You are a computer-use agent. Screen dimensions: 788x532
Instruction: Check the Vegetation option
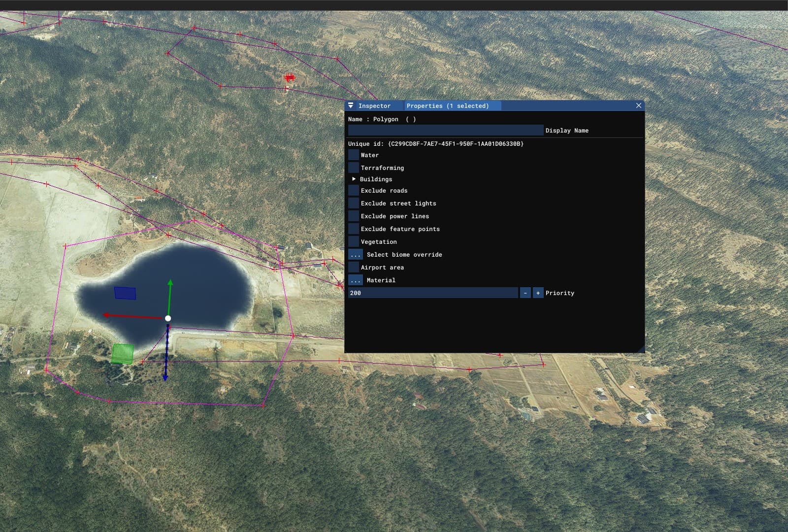coord(354,241)
